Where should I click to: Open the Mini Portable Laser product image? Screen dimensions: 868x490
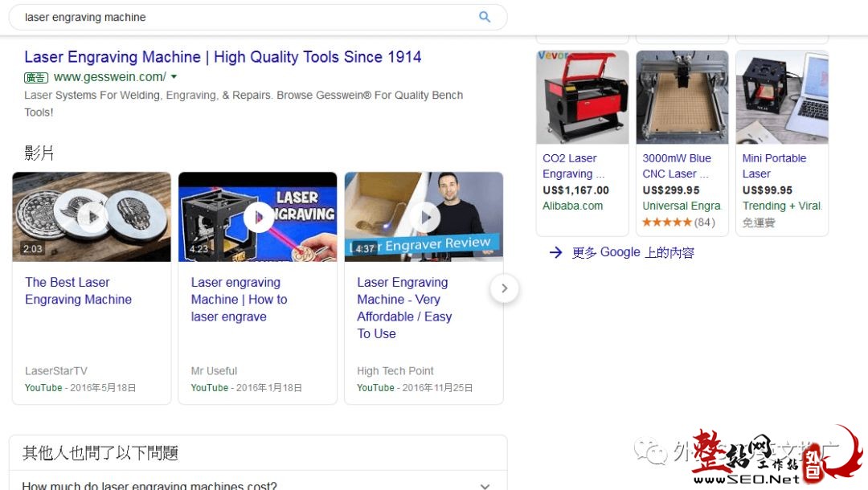click(782, 97)
